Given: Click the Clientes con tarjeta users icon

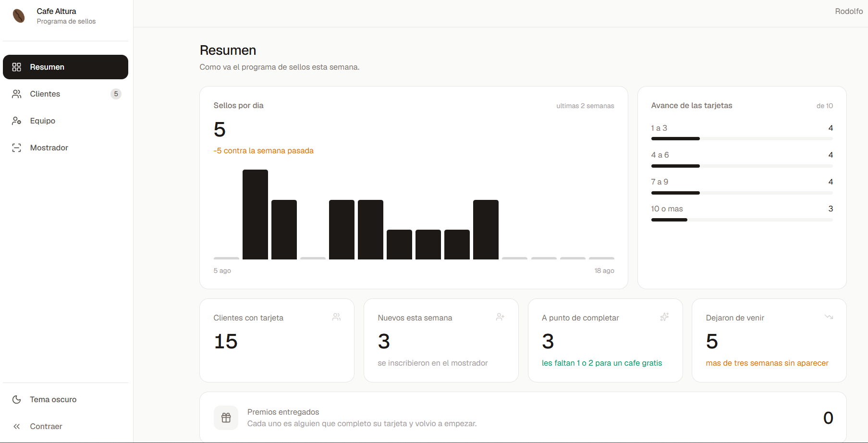Looking at the screenshot, I should click(336, 317).
